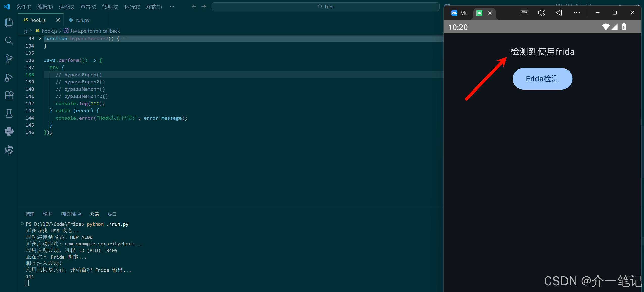Click the emulator volume icon
644x292 pixels.
click(x=542, y=13)
